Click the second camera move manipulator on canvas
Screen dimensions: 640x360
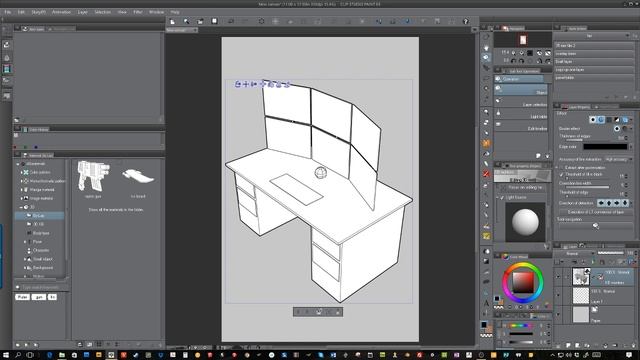[246, 84]
